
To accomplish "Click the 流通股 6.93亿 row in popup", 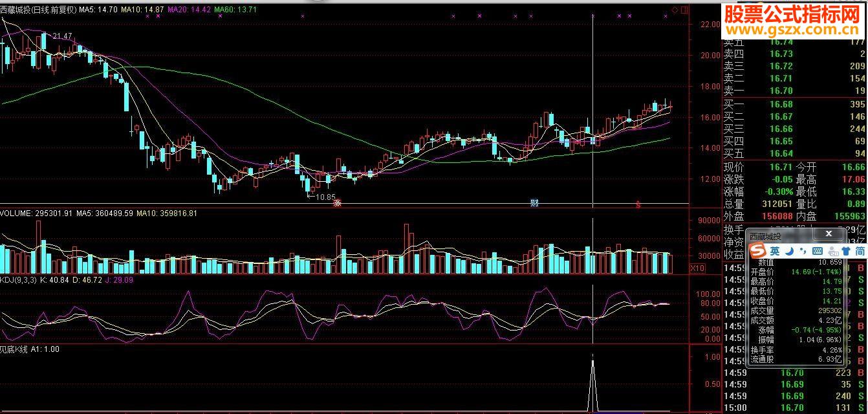I will pos(796,359).
